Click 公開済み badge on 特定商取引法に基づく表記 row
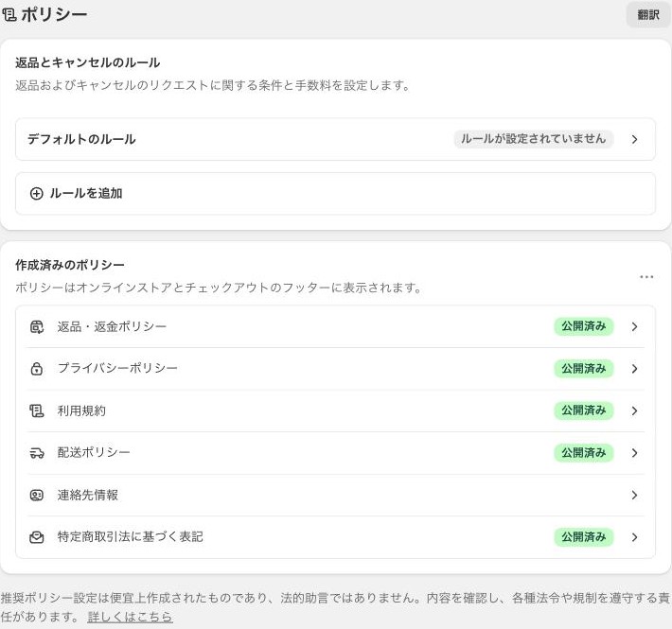This screenshot has height=629, width=672. (x=584, y=537)
